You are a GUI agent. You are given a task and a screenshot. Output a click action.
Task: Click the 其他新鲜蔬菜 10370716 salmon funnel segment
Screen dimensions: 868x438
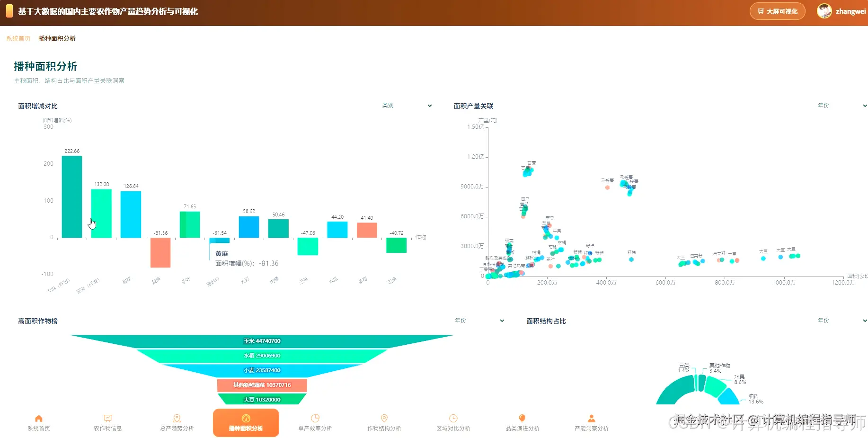pyautogui.click(x=262, y=385)
